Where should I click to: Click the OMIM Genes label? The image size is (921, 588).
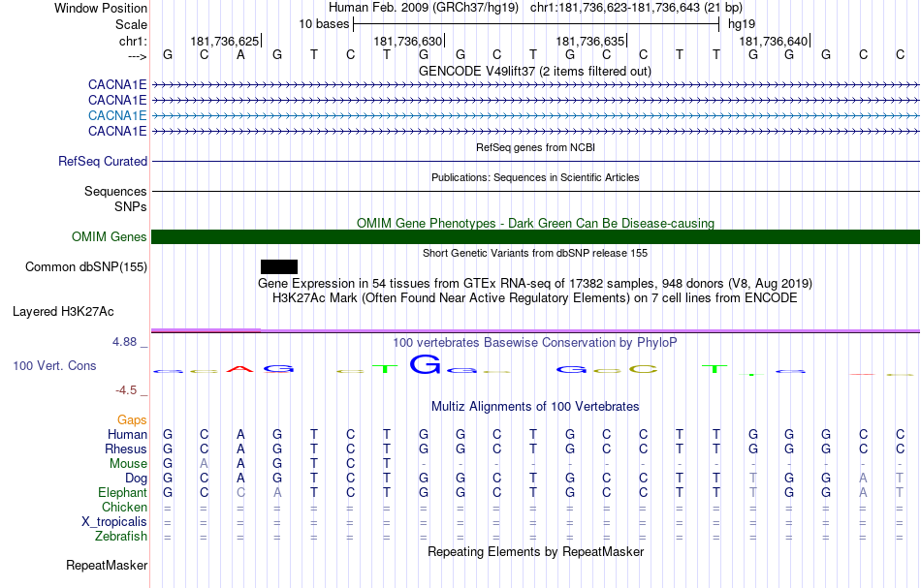pyautogui.click(x=110, y=236)
